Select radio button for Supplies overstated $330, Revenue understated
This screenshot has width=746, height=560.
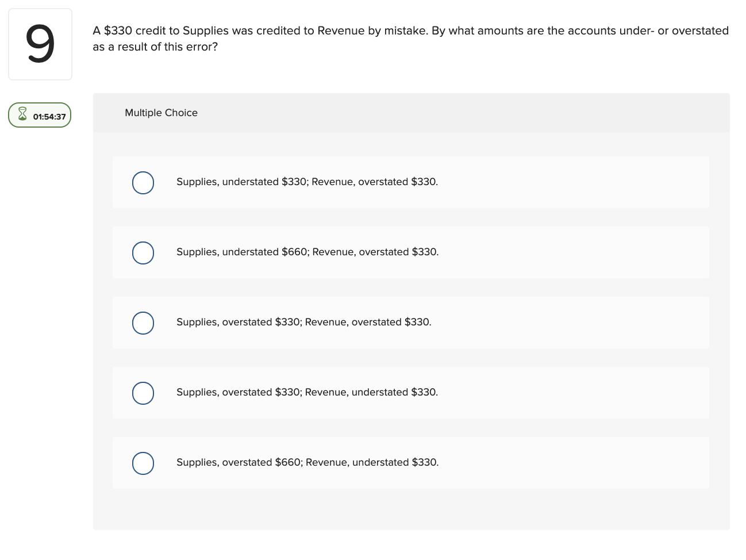(143, 393)
